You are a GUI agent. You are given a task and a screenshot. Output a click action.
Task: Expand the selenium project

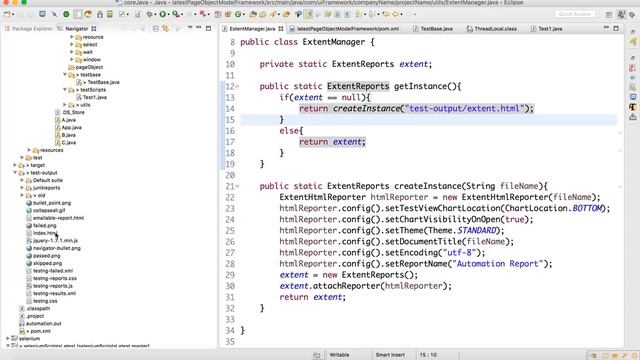pos(8,339)
